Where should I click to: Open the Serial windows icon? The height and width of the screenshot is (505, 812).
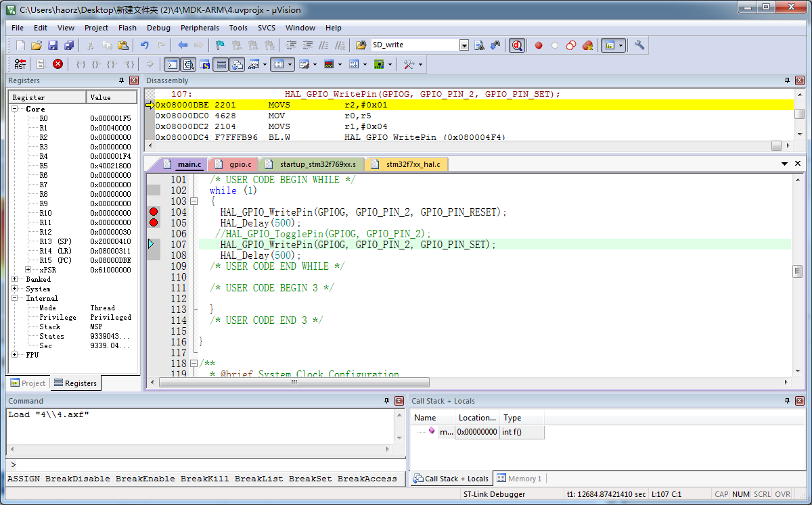[x=304, y=64]
